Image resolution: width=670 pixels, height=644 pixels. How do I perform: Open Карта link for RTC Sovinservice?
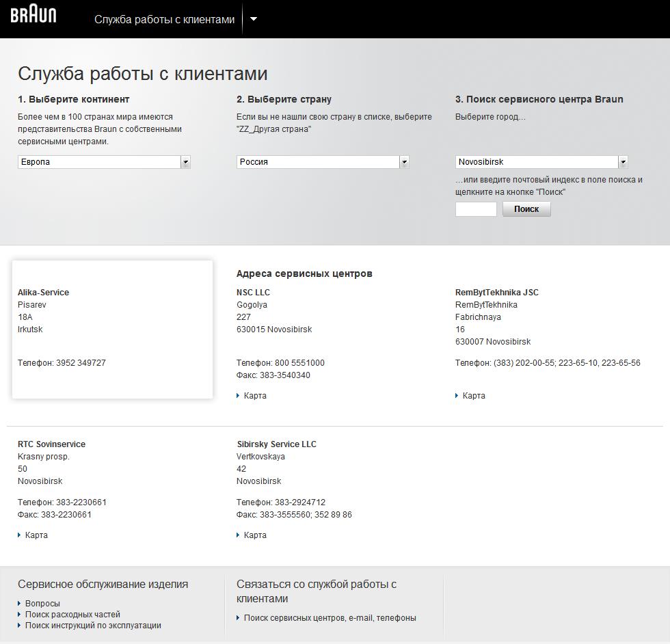(36, 535)
